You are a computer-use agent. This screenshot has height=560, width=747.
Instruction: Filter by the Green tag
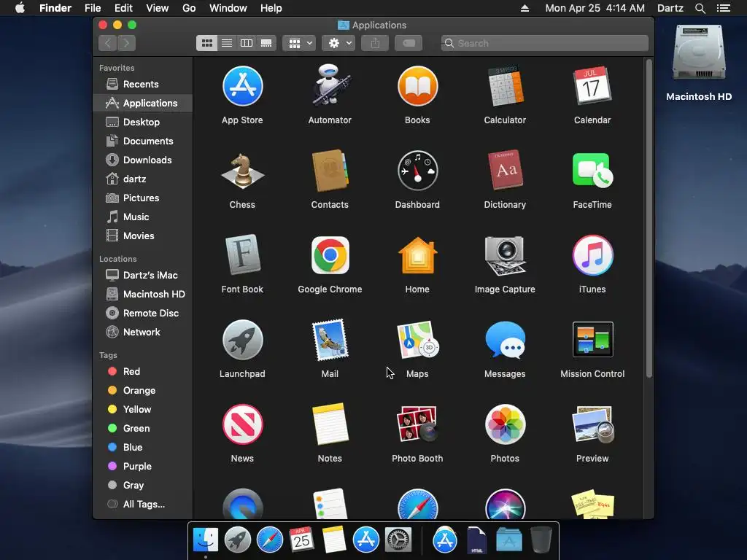tap(143, 429)
